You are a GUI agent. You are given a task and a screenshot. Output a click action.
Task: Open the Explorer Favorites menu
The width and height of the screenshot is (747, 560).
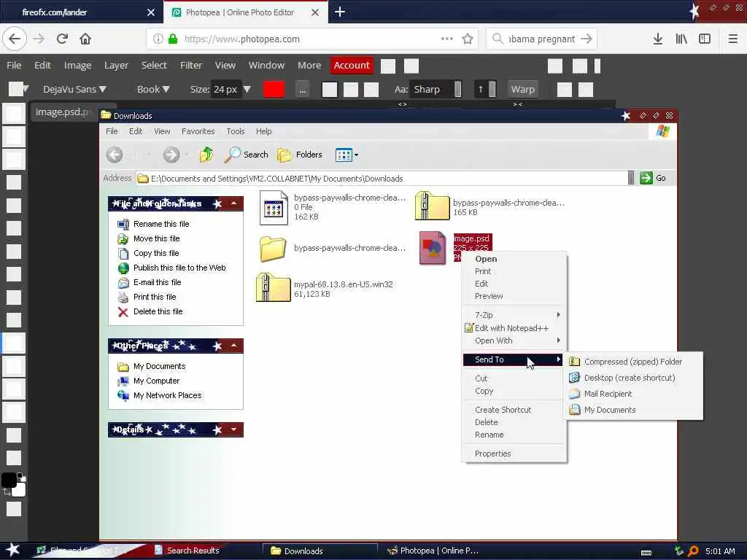(x=198, y=131)
